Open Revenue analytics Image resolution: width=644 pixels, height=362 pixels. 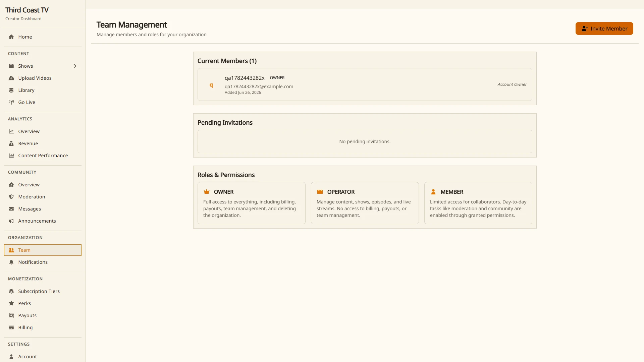[43, 143]
